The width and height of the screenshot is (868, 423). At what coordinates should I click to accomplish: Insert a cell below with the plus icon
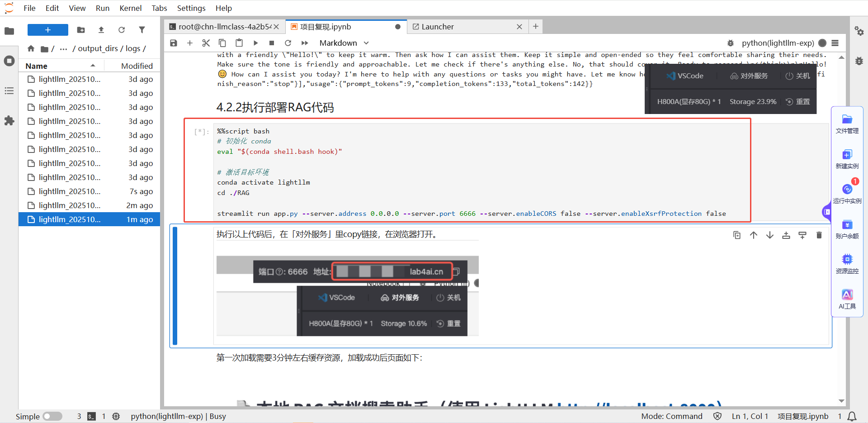(x=190, y=43)
